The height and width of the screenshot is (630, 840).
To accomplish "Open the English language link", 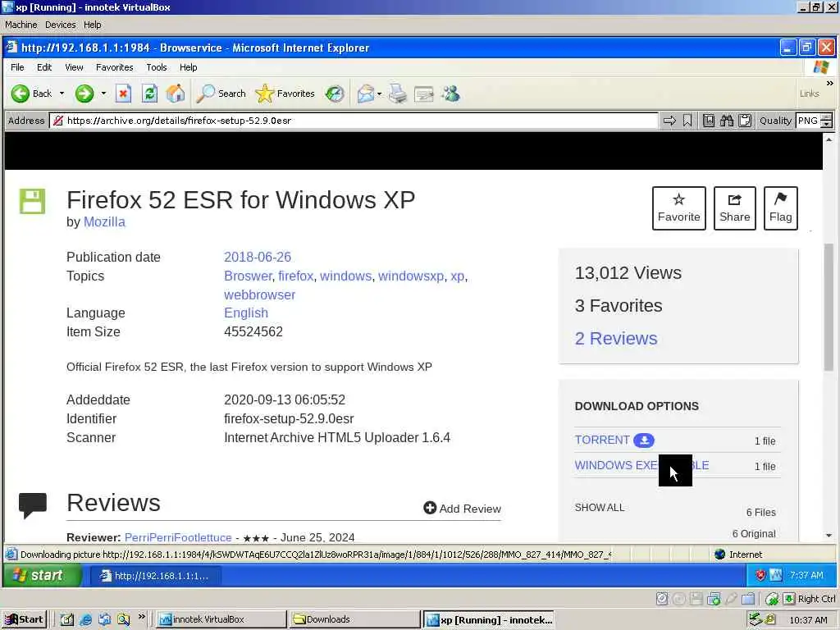I will tap(246, 313).
